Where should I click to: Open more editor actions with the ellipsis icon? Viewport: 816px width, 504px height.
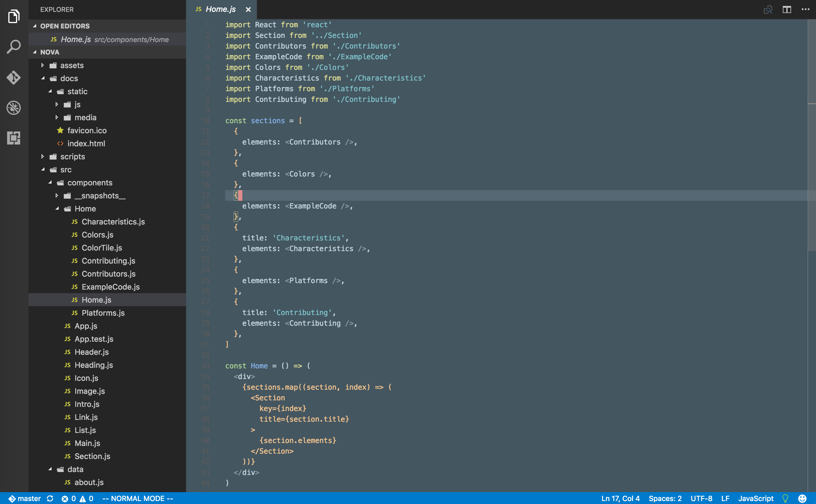(806, 9)
